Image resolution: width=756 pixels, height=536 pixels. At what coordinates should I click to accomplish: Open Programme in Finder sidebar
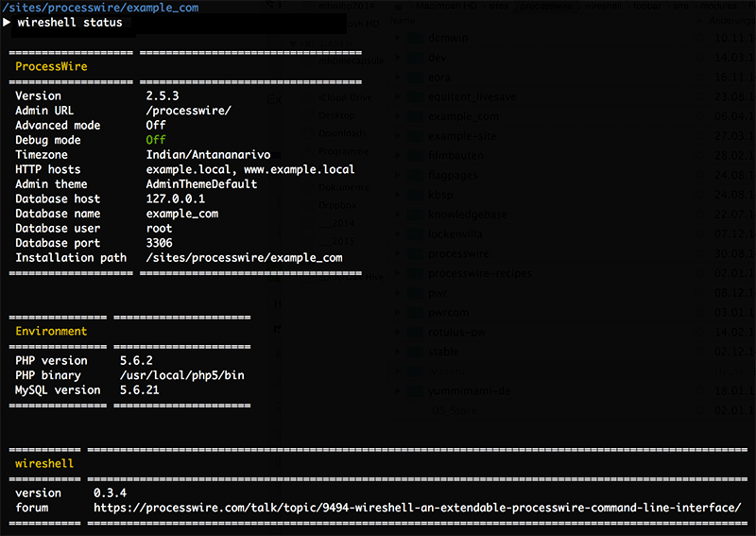pyautogui.click(x=343, y=151)
